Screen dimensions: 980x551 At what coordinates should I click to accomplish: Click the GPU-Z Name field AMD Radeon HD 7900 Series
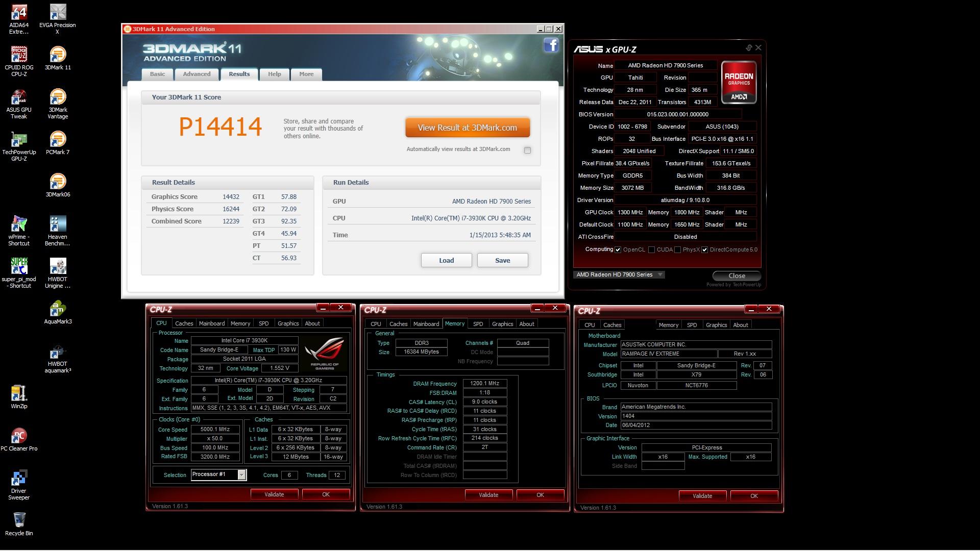[x=665, y=65]
